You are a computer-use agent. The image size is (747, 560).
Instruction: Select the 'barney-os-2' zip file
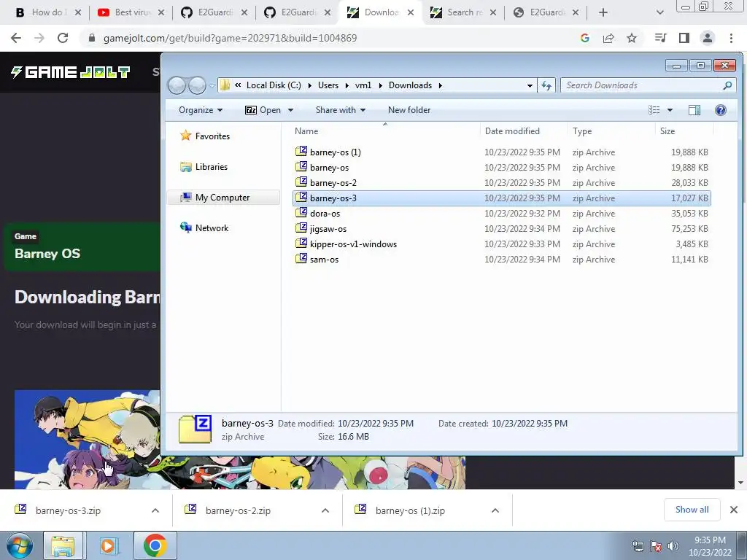coord(501,183)
